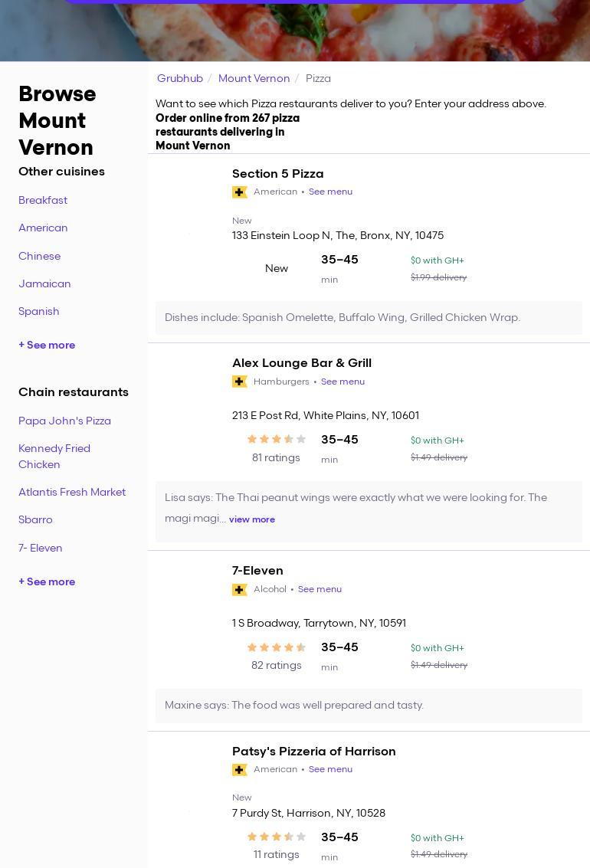Viewport: 590px width, 868px height.
Task: Browse Breakfast cuisine restaurants
Action: point(43,201)
